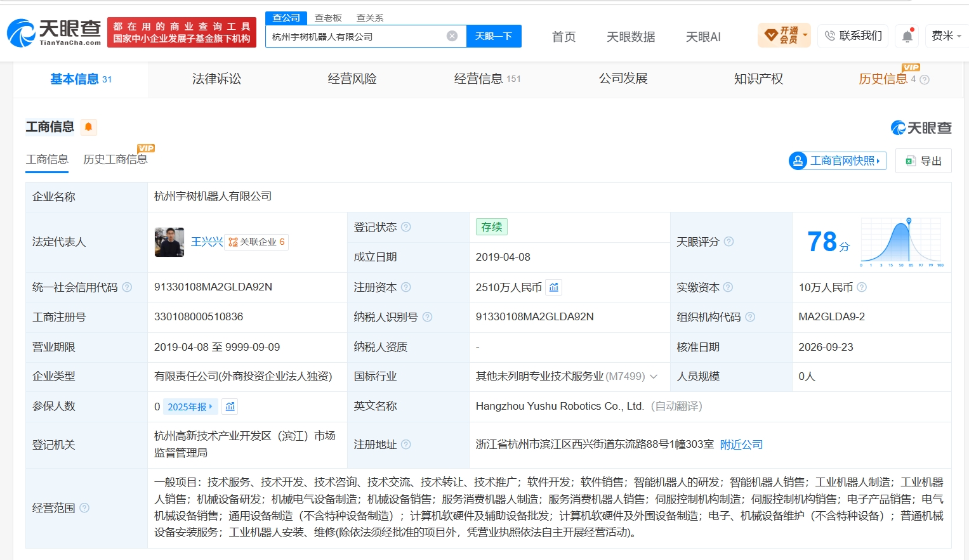The height and width of the screenshot is (560, 969).
Task: Open the 费米 user account menu
Action: [x=946, y=36]
